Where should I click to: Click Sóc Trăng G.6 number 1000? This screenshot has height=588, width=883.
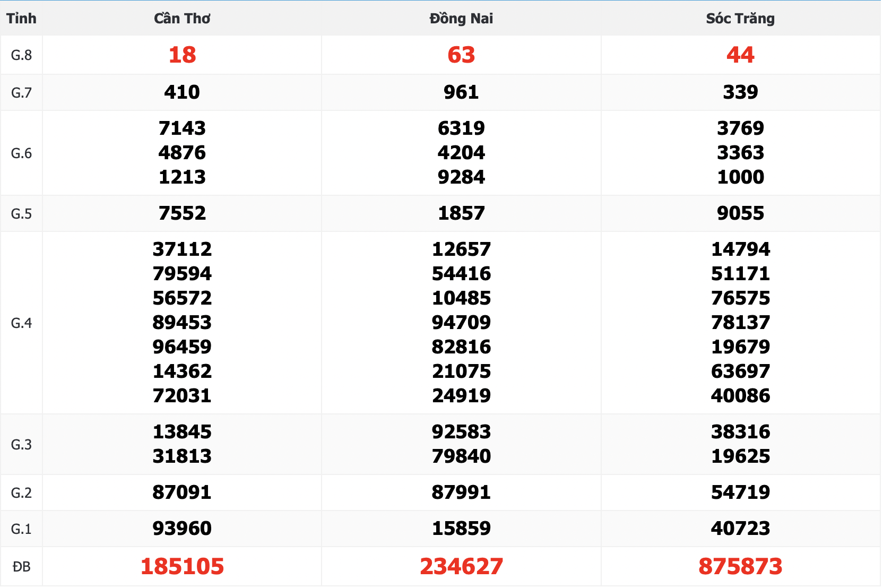coord(740,177)
